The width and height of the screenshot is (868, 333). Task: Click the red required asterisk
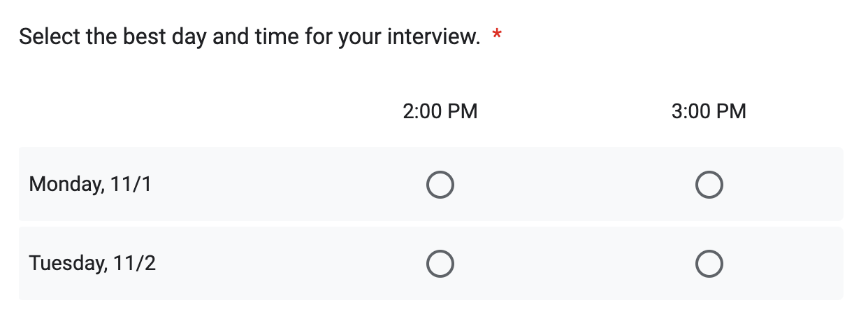(x=497, y=36)
